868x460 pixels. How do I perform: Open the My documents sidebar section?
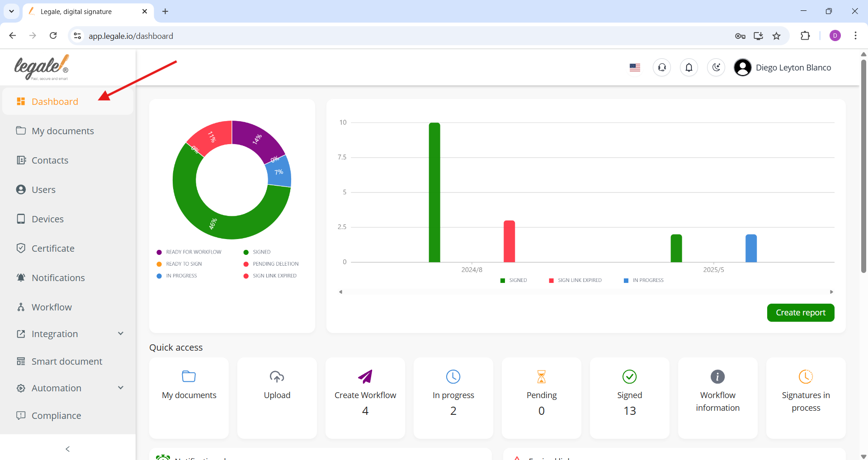point(63,131)
